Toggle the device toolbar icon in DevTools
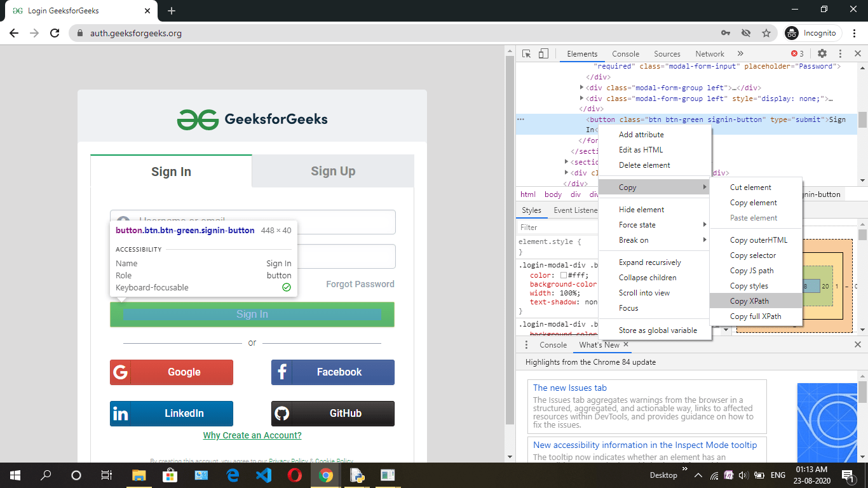868x488 pixels. coord(543,54)
